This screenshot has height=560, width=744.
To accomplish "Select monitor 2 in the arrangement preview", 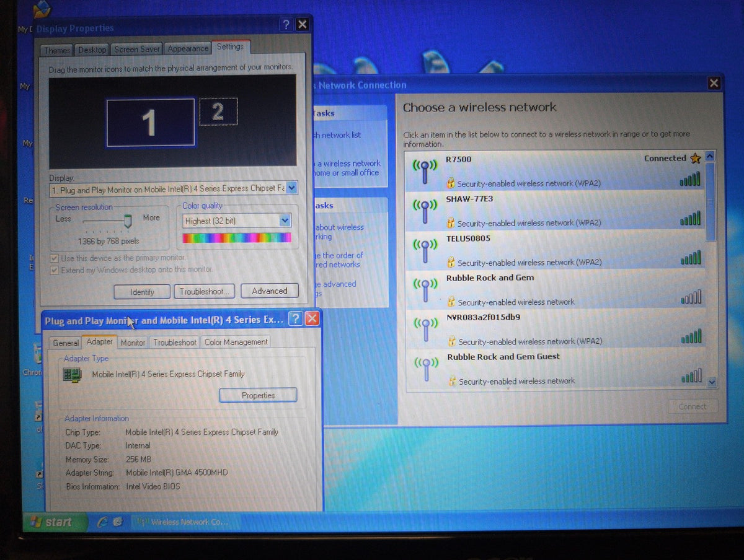I will click(x=218, y=112).
